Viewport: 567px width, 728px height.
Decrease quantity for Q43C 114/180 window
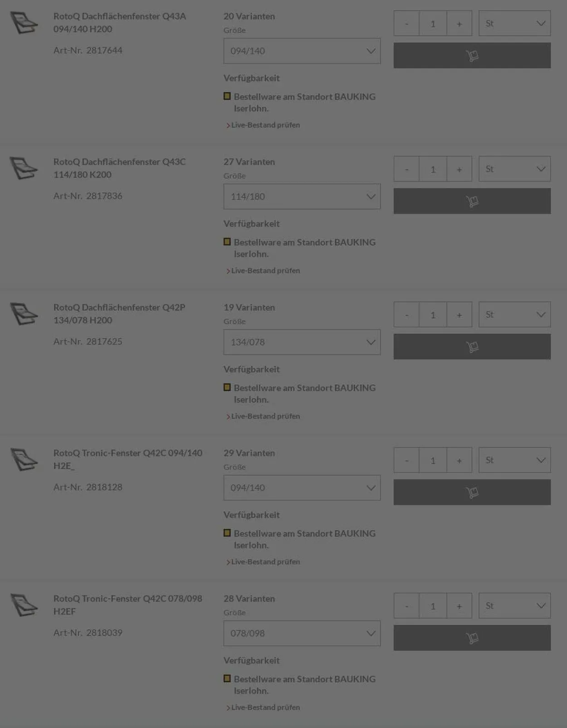click(x=406, y=169)
